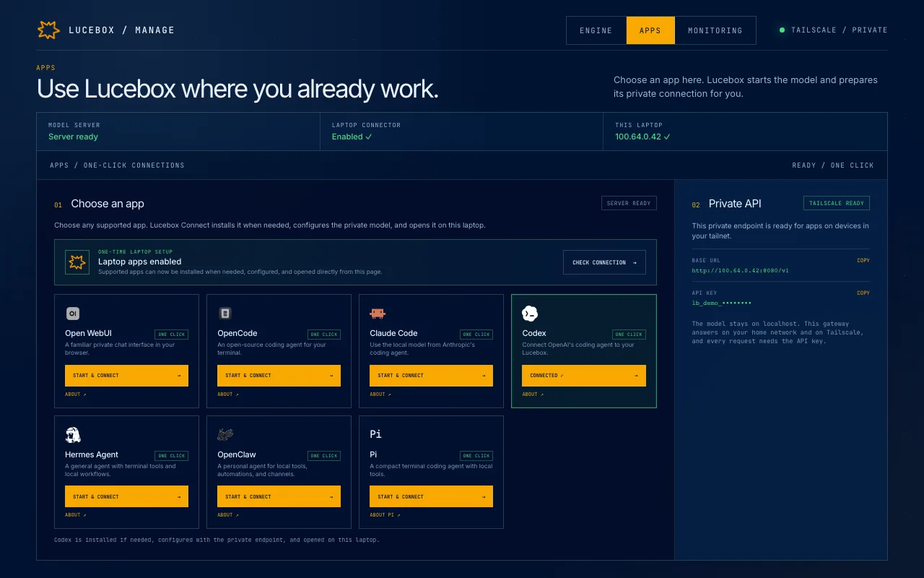This screenshot has width=924, height=578.
Task: Click the Hermes Agent card title
Action: (92, 454)
